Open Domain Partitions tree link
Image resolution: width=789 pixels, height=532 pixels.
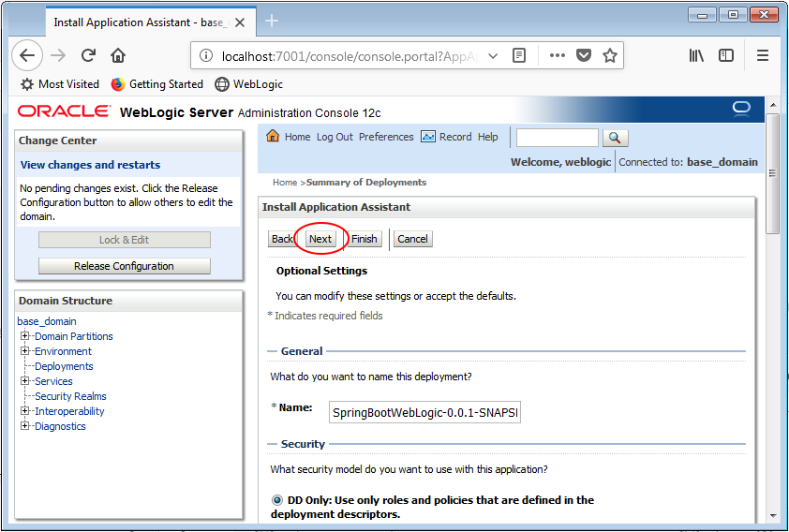[x=73, y=336]
